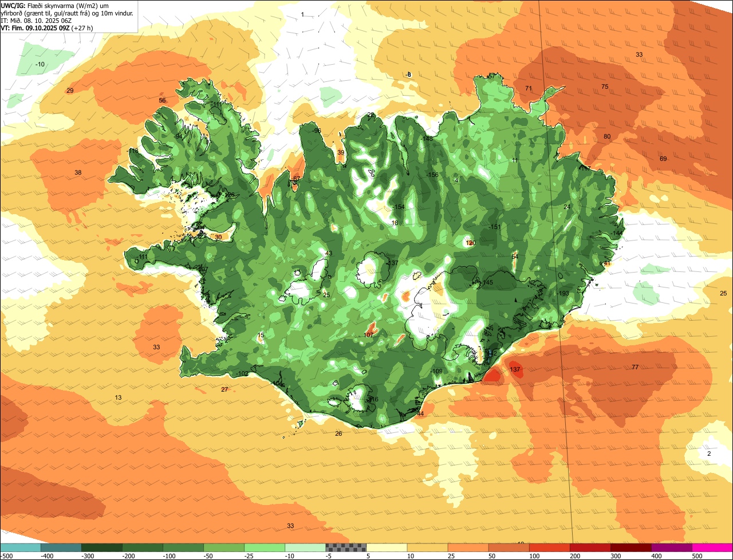
Task: Pick the orange legend swatch between 25 and 50
Action: 468,547
